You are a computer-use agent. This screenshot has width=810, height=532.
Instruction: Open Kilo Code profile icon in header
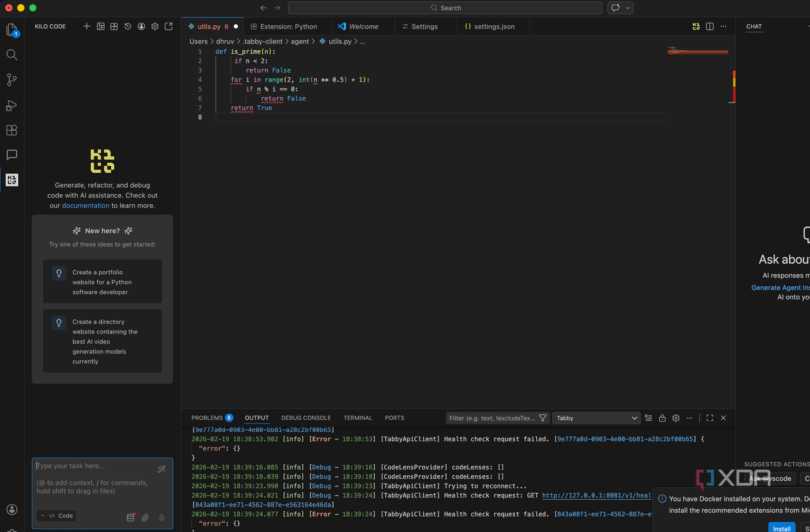(141, 26)
